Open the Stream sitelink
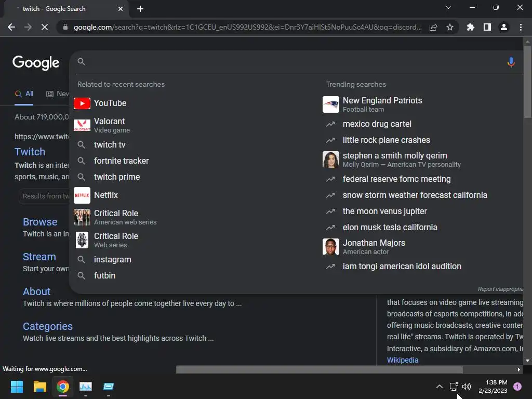 pos(39,257)
